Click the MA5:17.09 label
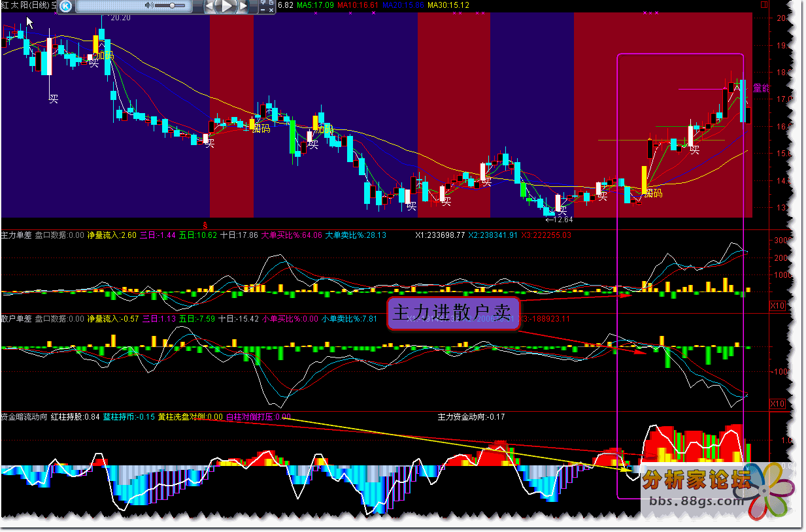This screenshot has width=806, height=532. pos(315,5)
